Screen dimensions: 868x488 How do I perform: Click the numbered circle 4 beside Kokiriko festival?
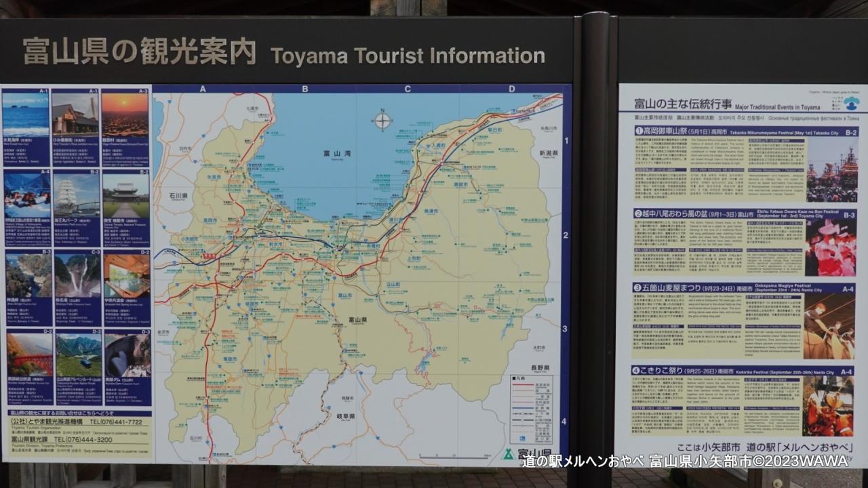tap(637, 371)
